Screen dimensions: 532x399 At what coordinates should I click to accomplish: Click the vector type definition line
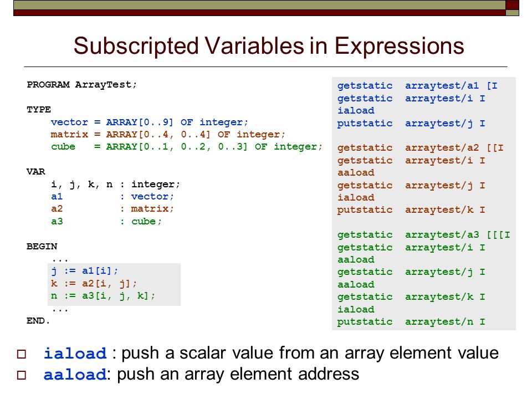point(150,122)
